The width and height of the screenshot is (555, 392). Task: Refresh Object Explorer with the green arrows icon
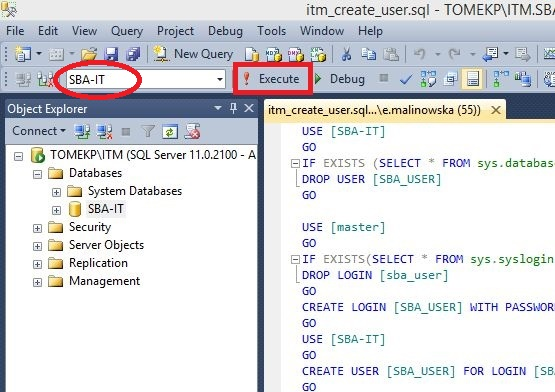click(170, 132)
